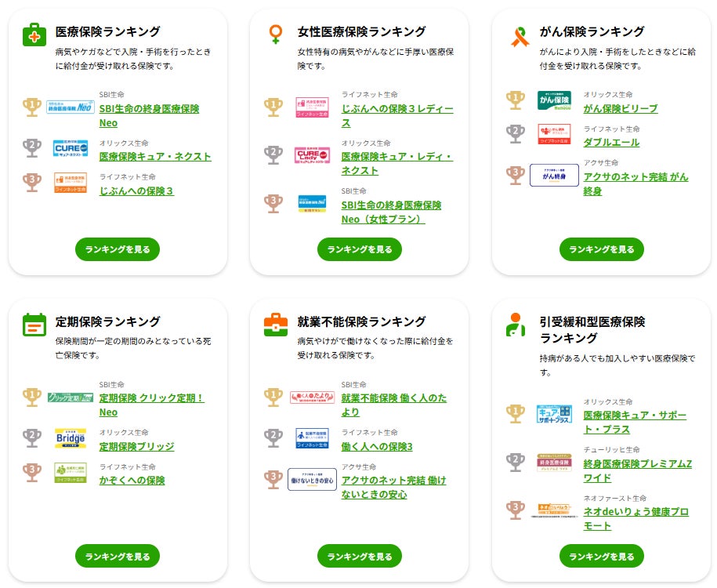Viewport: 717px width, 588px height.
Task: Click the がん終身 AXA product thumbnail
Action: tap(554, 175)
